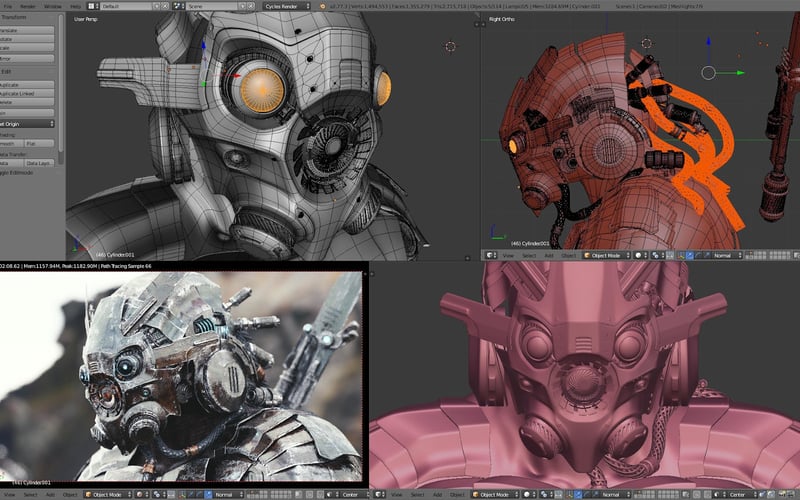Delete the Default screen layout
800x500 pixels.
click(165, 6)
